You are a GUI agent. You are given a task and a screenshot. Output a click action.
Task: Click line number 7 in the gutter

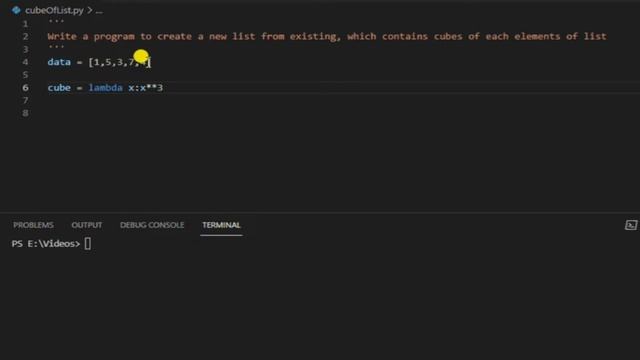tap(25, 100)
